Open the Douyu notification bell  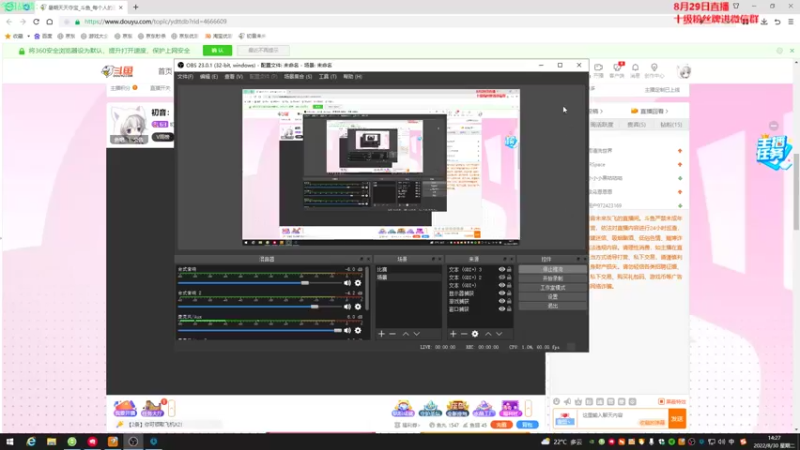click(635, 67)
